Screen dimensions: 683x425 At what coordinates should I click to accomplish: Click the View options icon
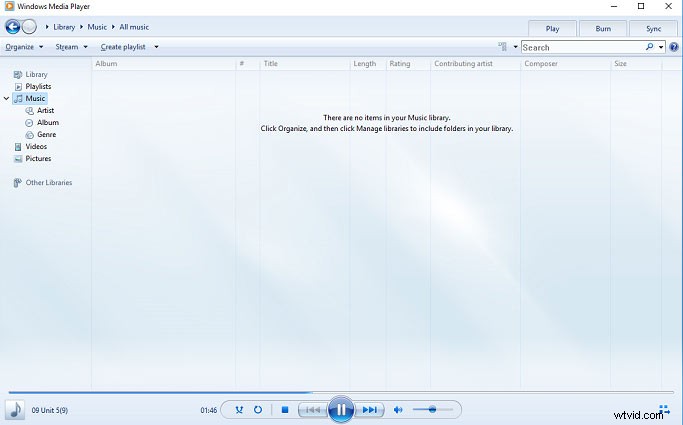(x=503, y=47)
